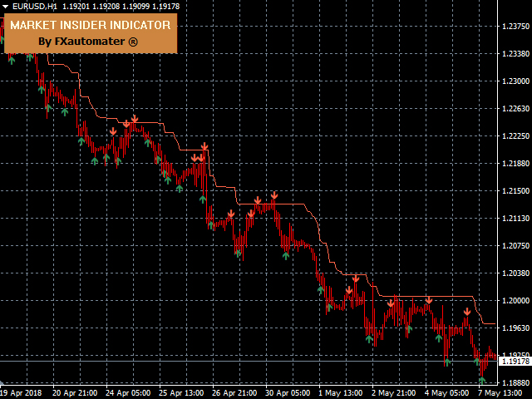
Task: Click price axis level 1.21500
Action: click(x=515, y=191)
